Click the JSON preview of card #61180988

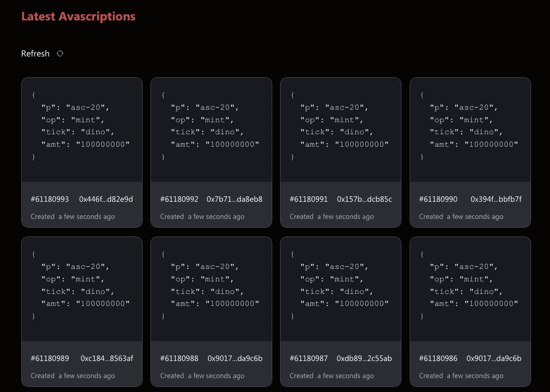(x=211, y=289)
